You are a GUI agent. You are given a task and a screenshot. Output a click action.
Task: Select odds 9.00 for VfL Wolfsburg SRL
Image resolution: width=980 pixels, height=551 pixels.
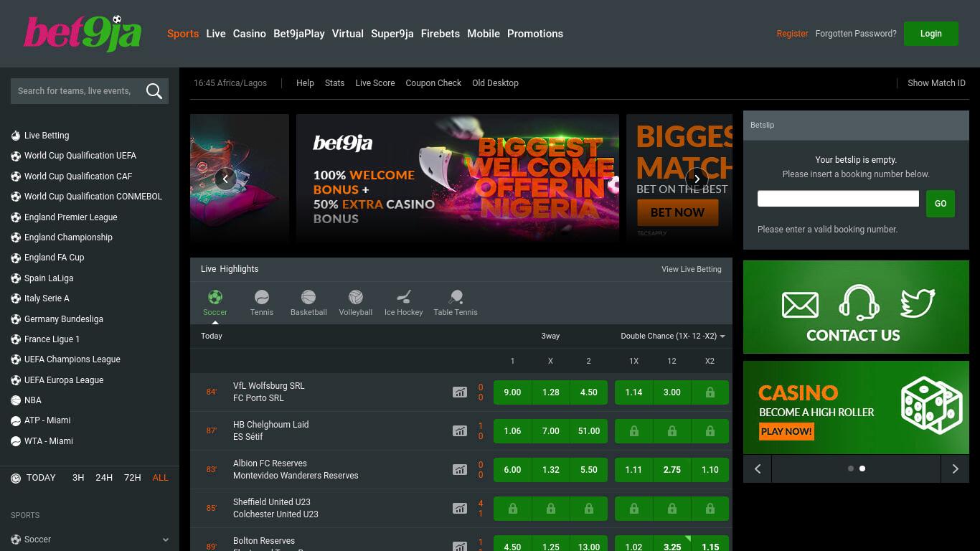[x=512, y=392]
